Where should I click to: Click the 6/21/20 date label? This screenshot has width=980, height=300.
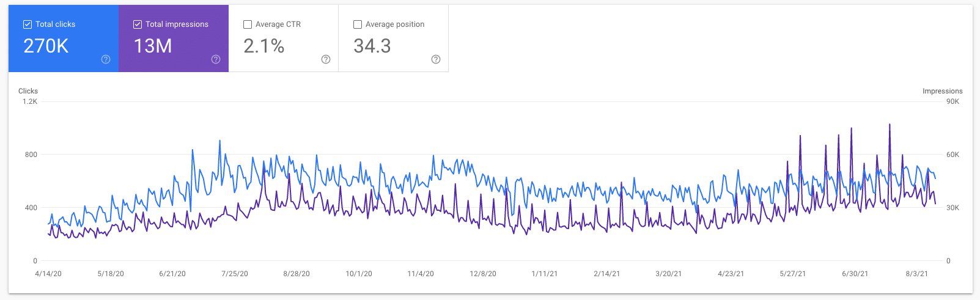172,274
